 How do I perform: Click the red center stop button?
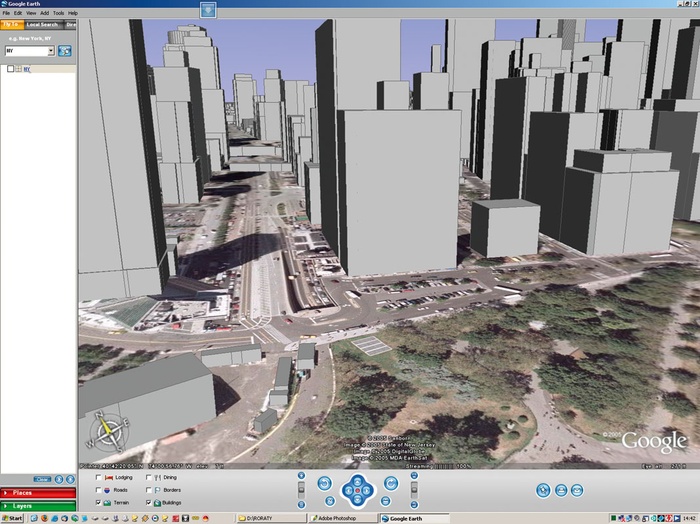point(357,491)
